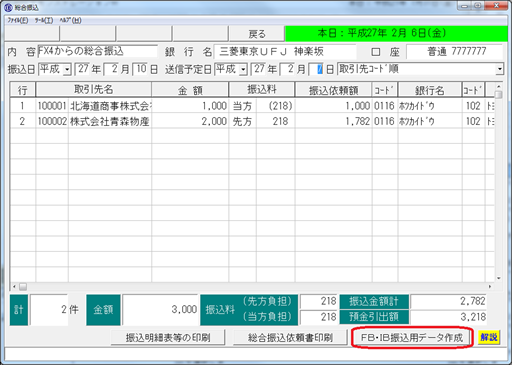Click 総合振込依頼書印刷 button
512x365 pixels.
coord(290,338)
